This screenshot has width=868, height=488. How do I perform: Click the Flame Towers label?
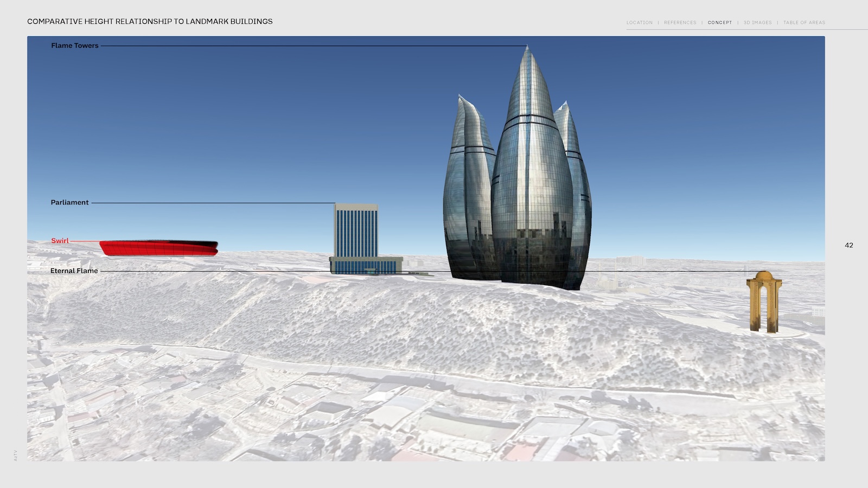tap(75, 46)
